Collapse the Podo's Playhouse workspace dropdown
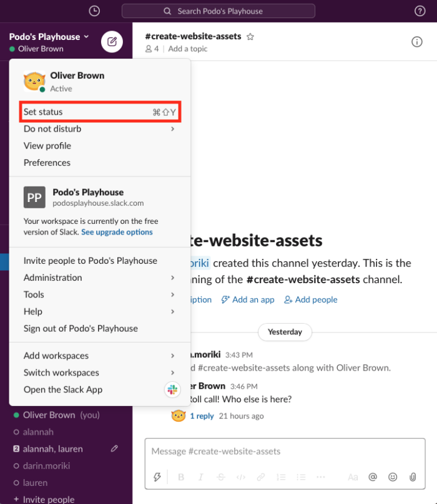437x504 pixels. [x=49, y=37]
